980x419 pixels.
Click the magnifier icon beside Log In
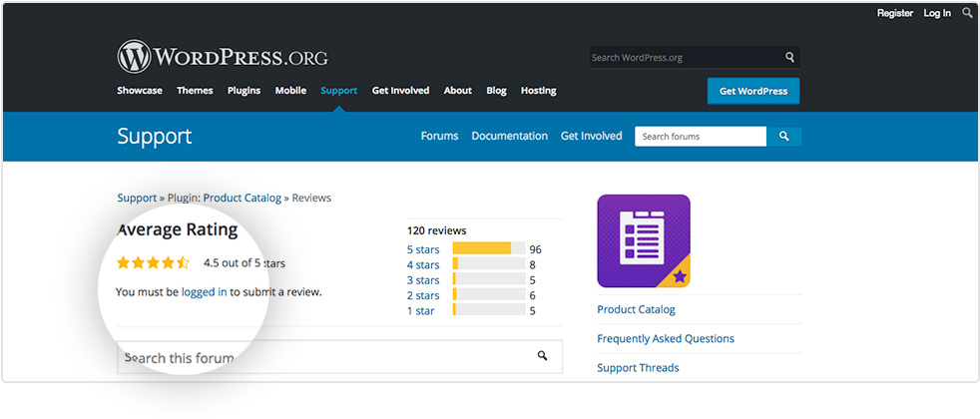point(967,13)
